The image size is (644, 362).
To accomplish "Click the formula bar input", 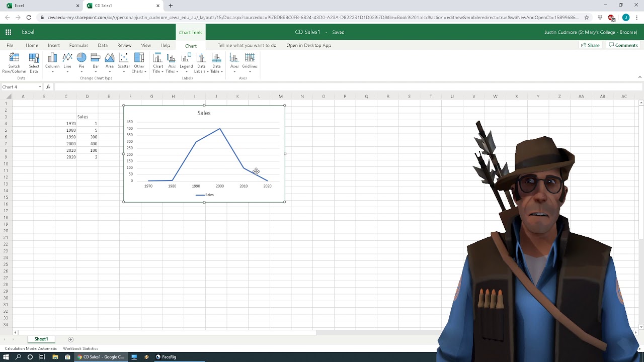I will point(347,87).
